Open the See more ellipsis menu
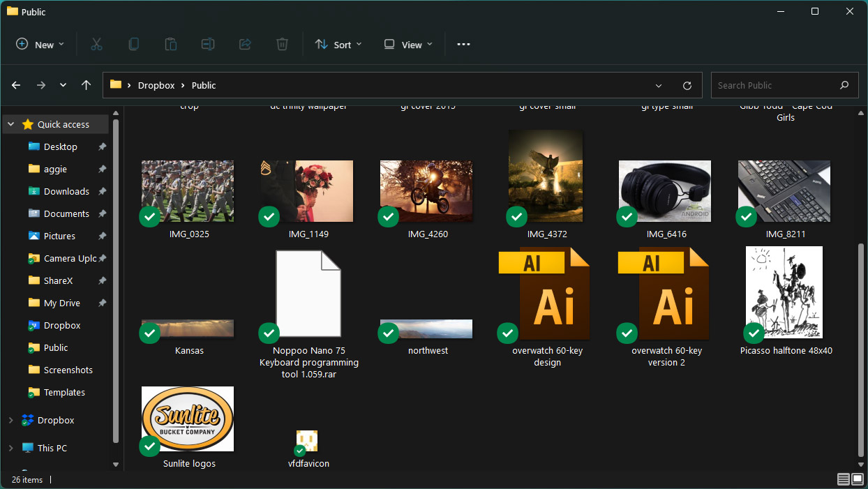Screen dimensions: 868x489 (463, 44)
